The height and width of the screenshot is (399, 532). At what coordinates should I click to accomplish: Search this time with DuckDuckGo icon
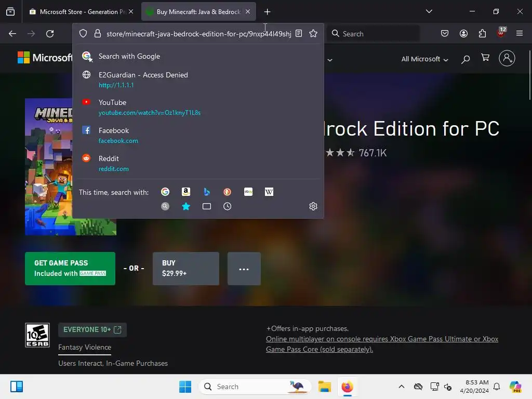228,192
